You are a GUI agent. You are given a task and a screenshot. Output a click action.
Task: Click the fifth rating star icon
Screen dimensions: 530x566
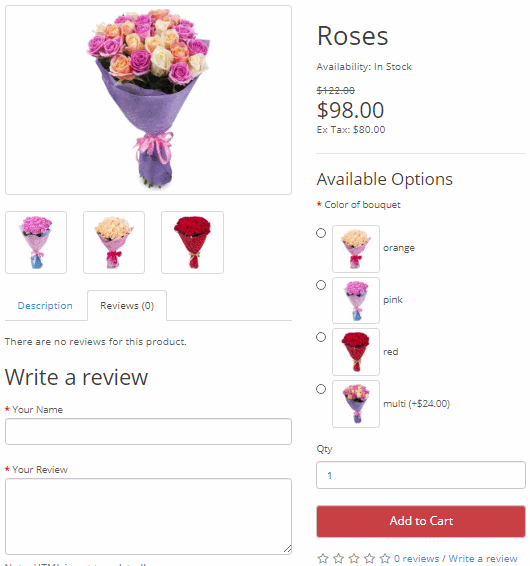pyautogui.click(x=385, y=558)
